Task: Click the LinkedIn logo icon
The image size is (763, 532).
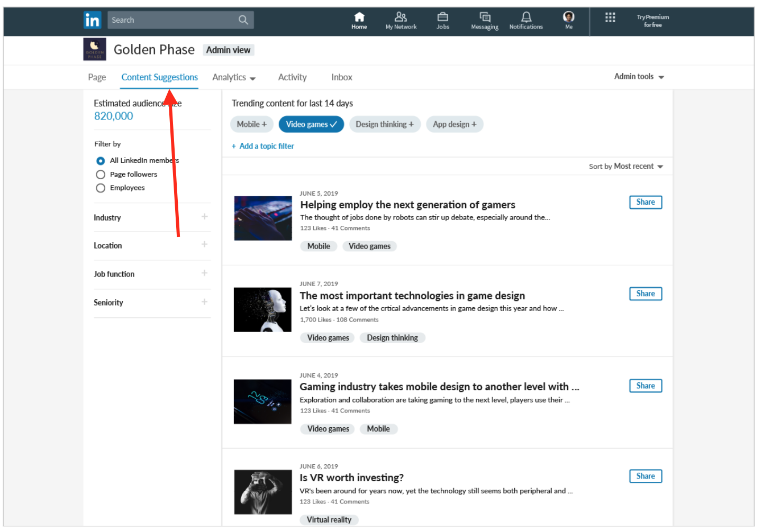Action: click(x=92, y=20)
